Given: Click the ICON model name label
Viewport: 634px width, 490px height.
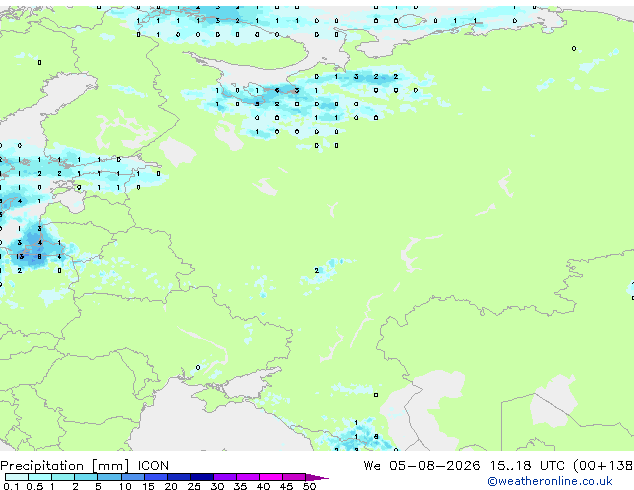Looking at the screenshot, I should click(x=153, y=466).
